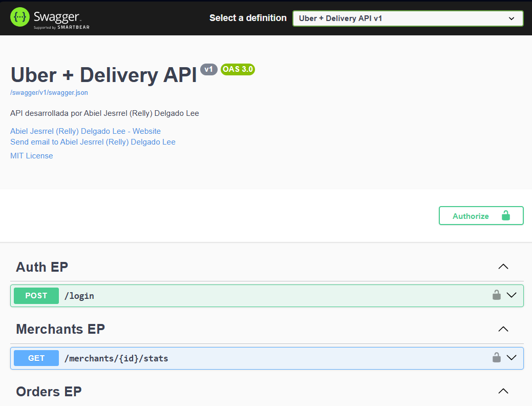Open the Select a definition dropdown

click(408, 18)
